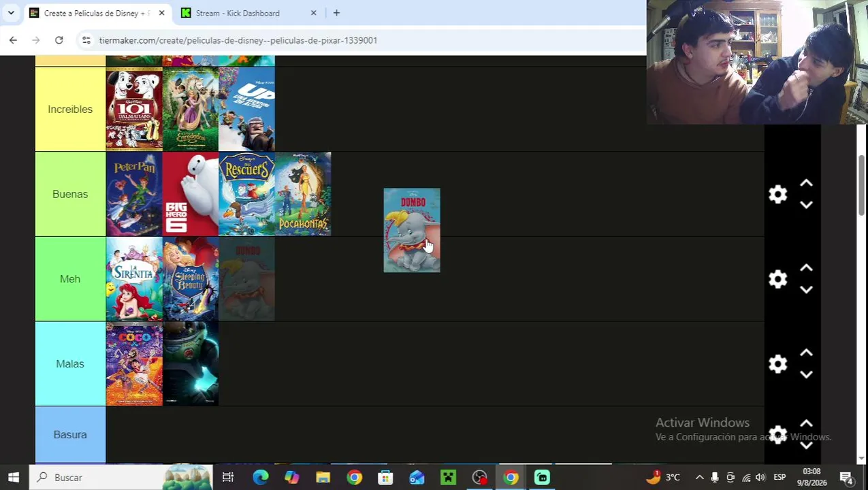Open network settings tray icon
868x490 pixels.
click(x=746, y=477)
